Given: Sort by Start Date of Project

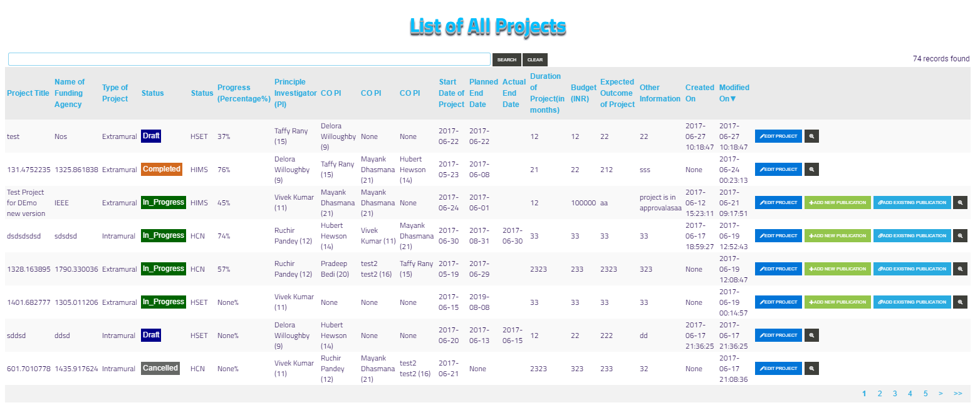Looking at the screenshot, I should pos(452,93).
